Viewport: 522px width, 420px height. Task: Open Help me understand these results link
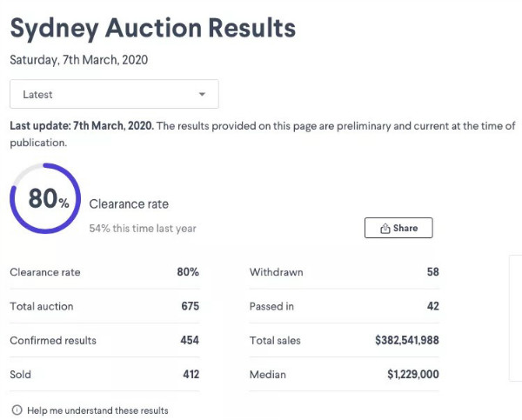tap(97, 410)
